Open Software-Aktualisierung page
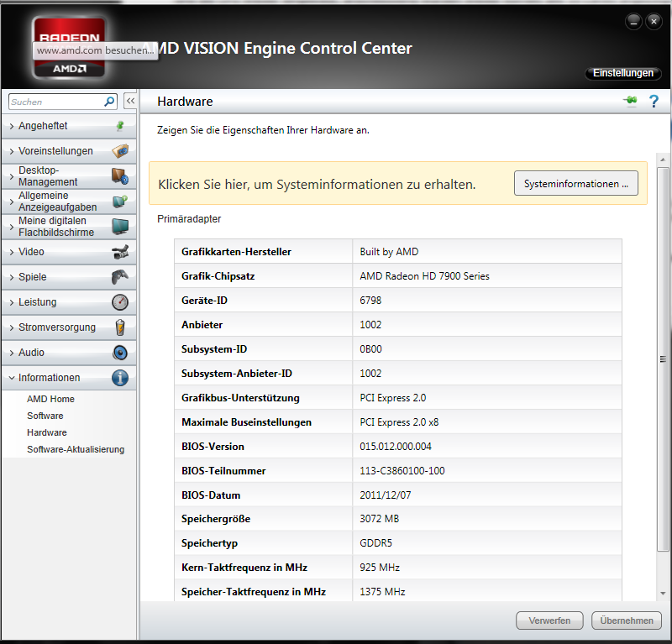Viewport: 672px width, 644px height. [x=76, y=449]
